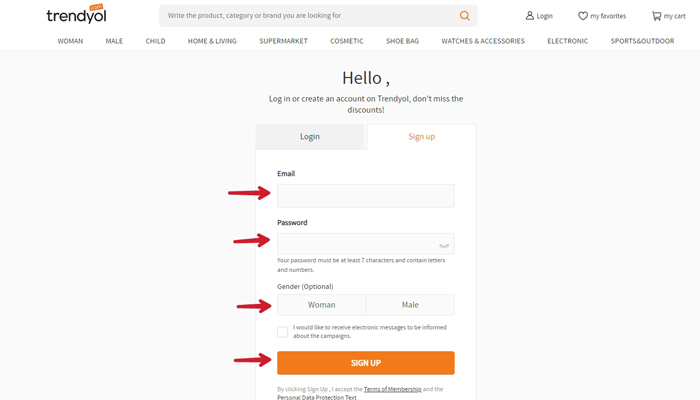Image resolution: width=700 pixels, height=400 pixels.
Task: Open Personal Data Protection Text link
Action: [x=316, y=397]
